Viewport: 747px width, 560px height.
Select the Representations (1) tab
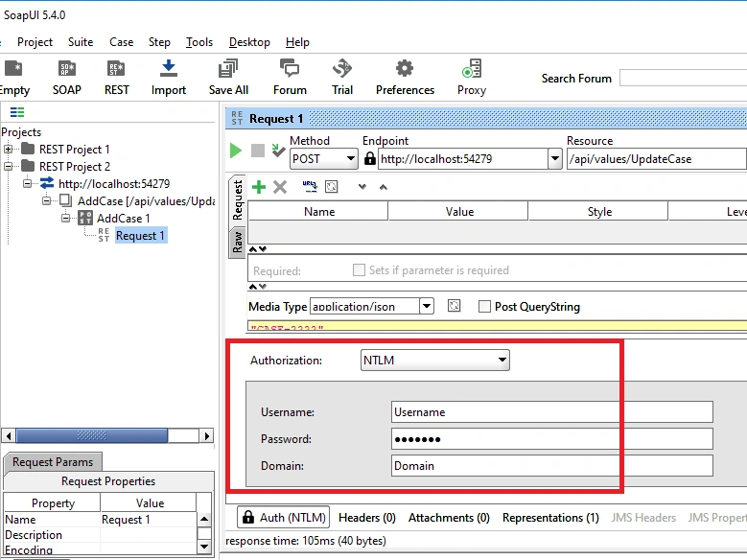click(x=550, y=517)
